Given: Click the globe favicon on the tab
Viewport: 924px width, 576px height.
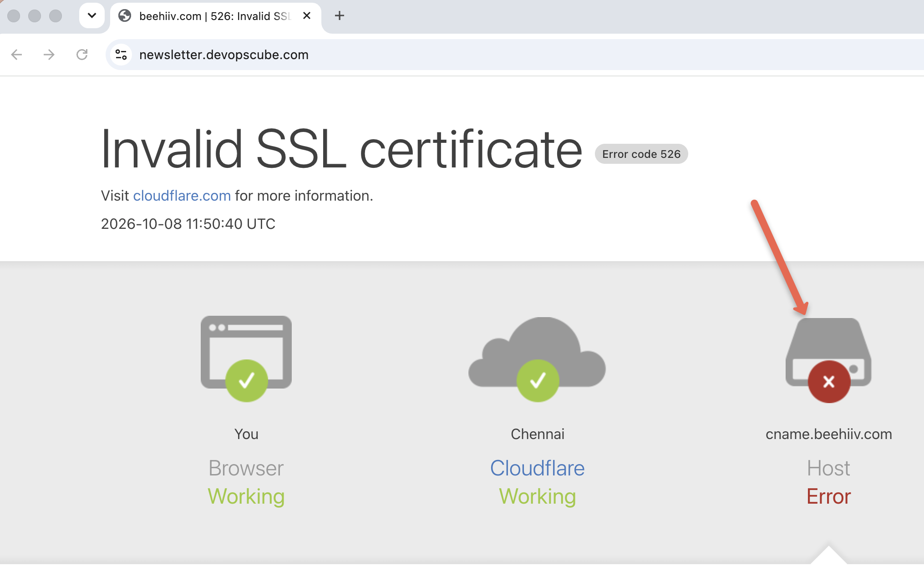Looking at the screenshot, I should [125, 16].
